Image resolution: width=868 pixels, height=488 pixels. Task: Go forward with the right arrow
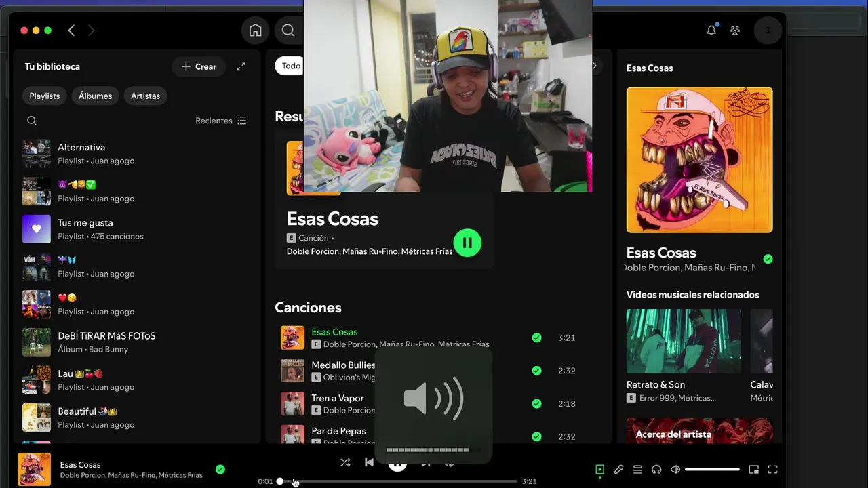91,30
